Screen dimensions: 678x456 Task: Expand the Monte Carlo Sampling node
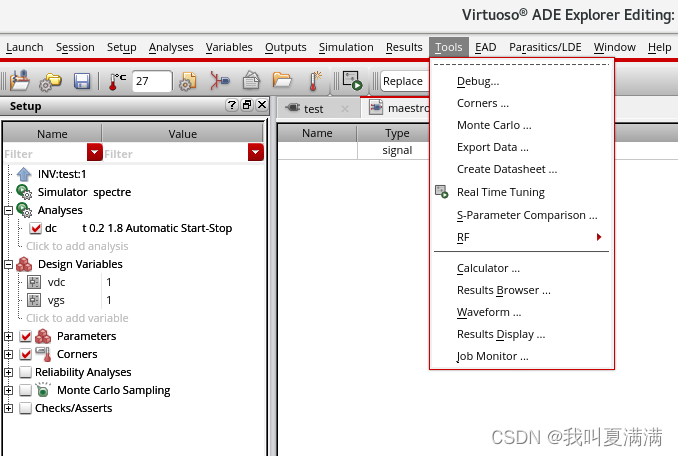(x=8, y=390)
